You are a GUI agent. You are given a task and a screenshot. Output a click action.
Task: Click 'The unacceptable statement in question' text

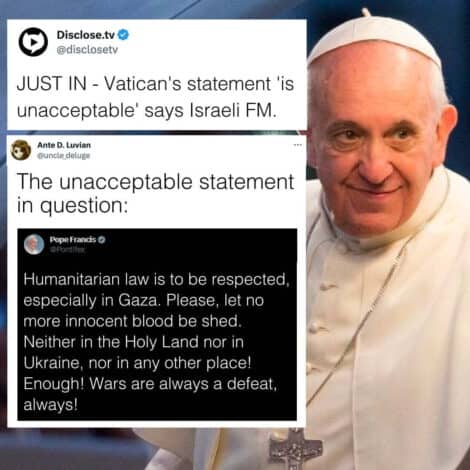(x=155, y=193)
